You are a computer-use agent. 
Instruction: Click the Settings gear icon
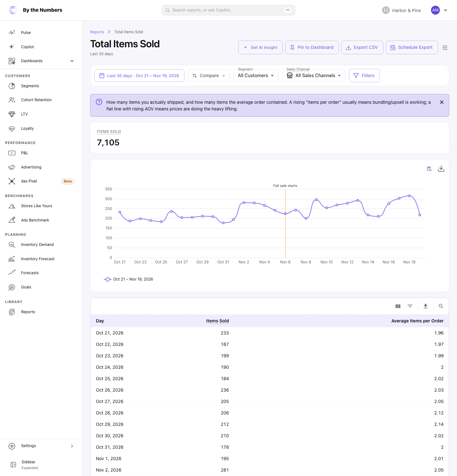(x=12, y=446)
